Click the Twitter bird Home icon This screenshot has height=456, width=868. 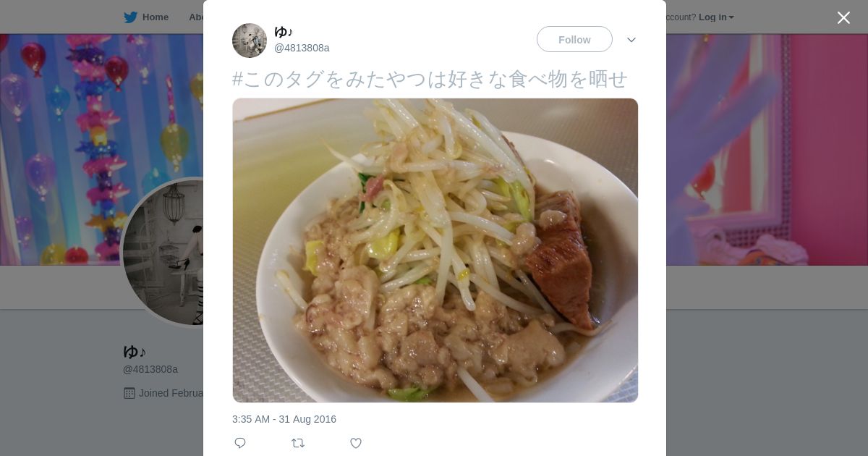tap(130, 17)
